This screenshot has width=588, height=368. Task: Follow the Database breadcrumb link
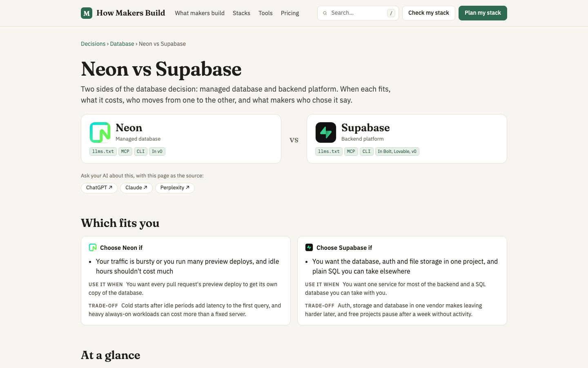(x=122, y=44)
